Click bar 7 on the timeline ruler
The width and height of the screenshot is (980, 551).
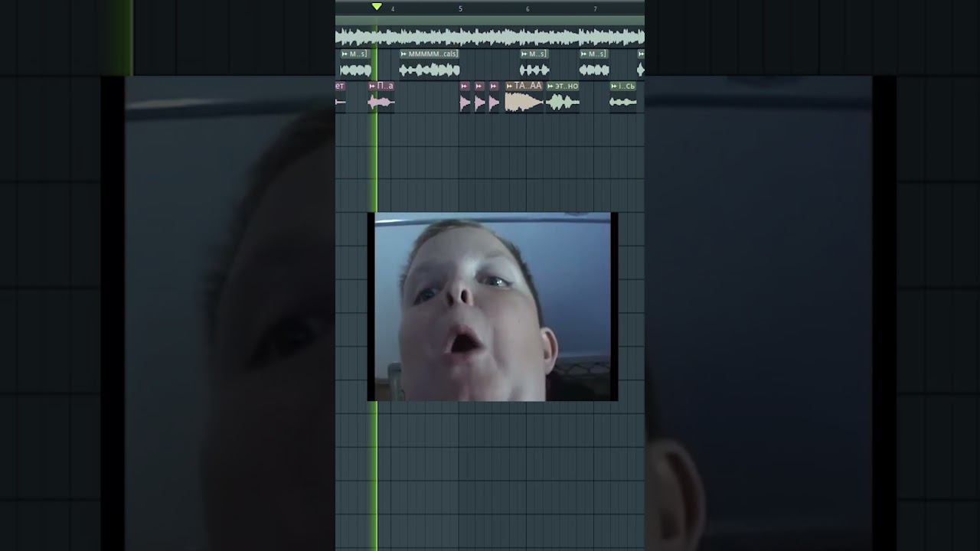(x=595, y=9)
